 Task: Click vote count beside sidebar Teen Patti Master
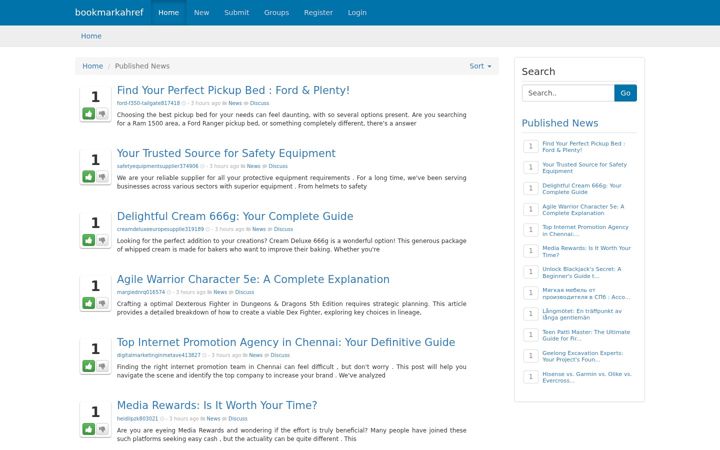531,335
